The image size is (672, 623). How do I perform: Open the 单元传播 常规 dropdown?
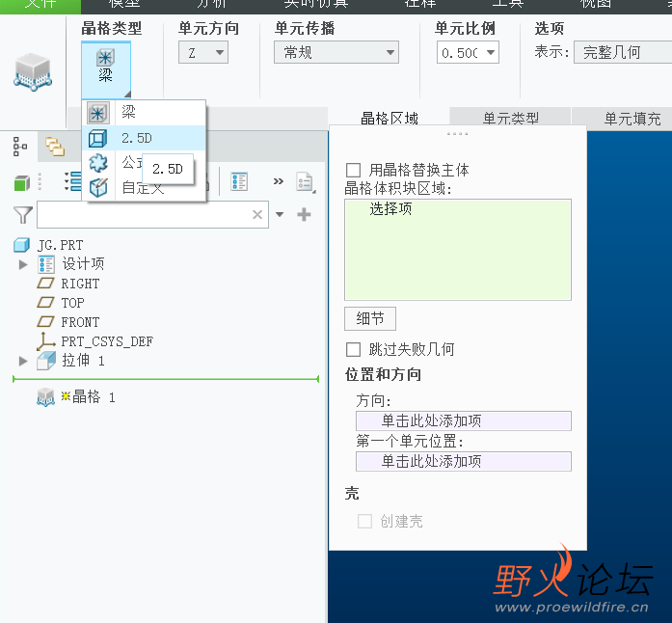pos(336,52)
